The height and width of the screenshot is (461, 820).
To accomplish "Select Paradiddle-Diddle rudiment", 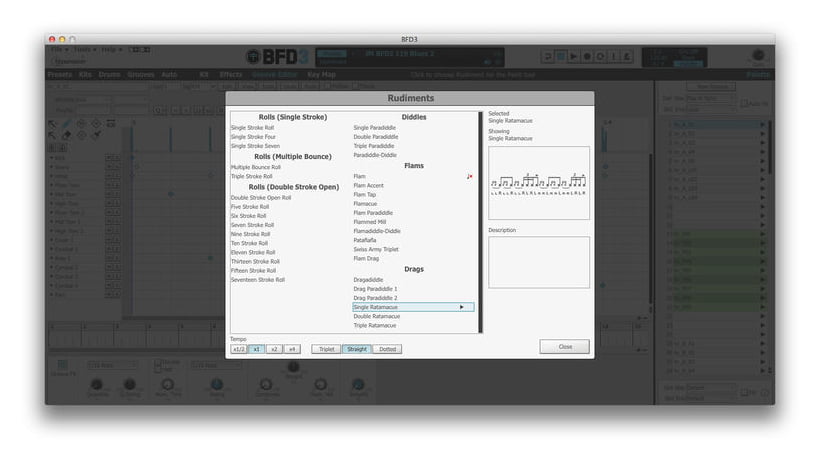I will [x=375, y=155].
